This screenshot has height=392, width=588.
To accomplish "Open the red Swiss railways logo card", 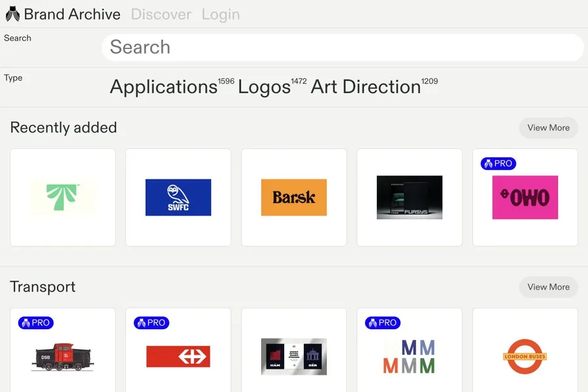I will click(178, 350).
